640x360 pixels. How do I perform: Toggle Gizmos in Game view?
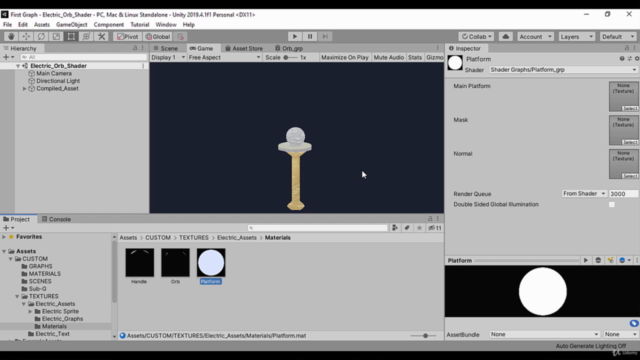434,58
